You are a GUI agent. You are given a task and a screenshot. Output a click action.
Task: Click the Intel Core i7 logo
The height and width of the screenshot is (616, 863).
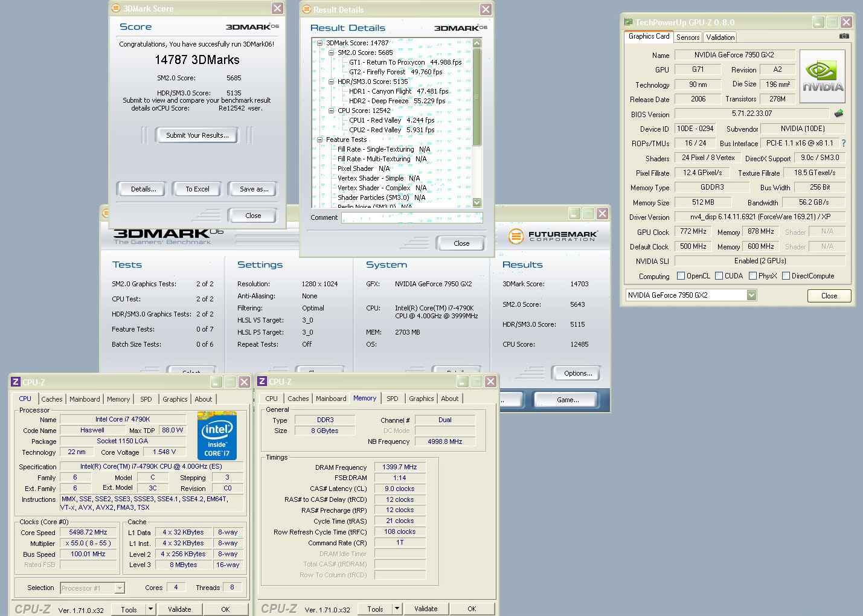[217, 435]
